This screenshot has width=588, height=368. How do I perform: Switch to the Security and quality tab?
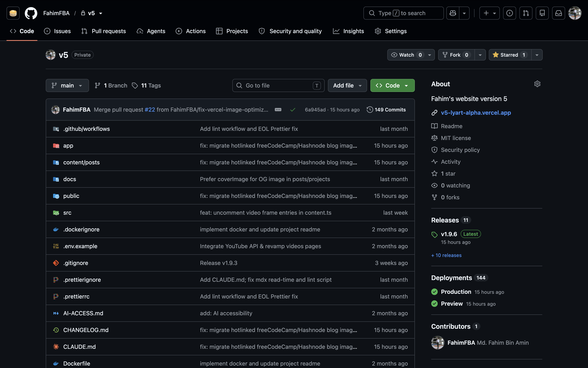[x=290, y=31]
